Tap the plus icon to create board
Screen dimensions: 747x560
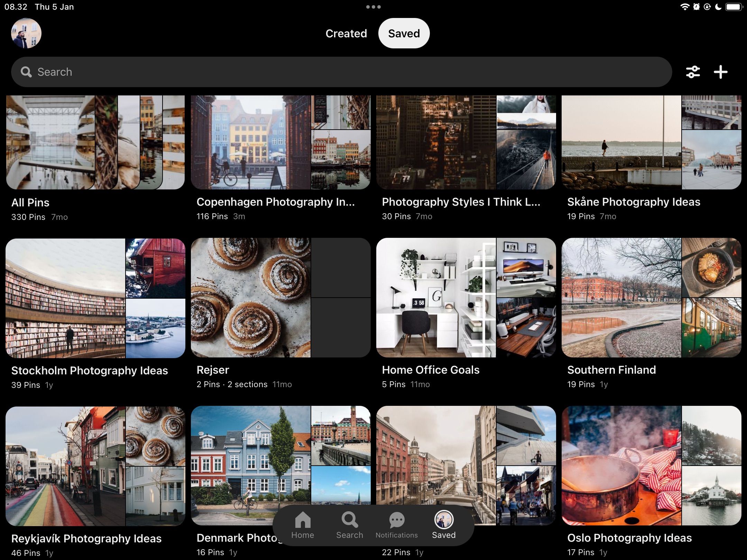721,72
